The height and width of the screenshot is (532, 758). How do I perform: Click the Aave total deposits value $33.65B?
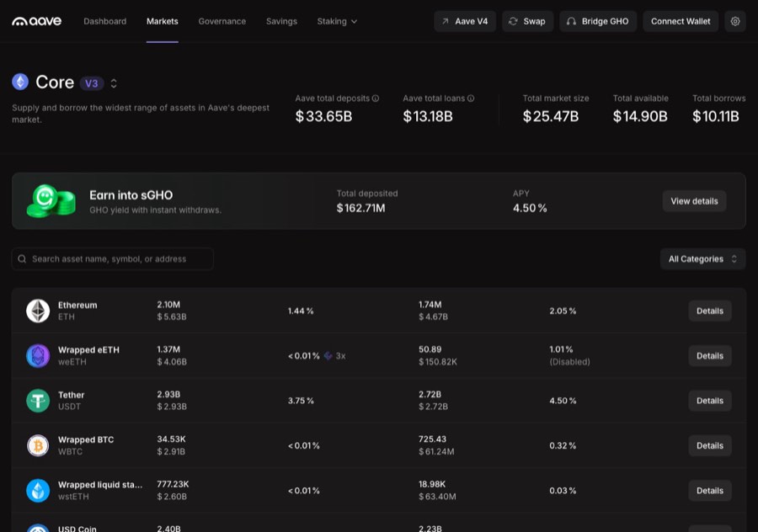pyautogui.click(x=323, y=116)
